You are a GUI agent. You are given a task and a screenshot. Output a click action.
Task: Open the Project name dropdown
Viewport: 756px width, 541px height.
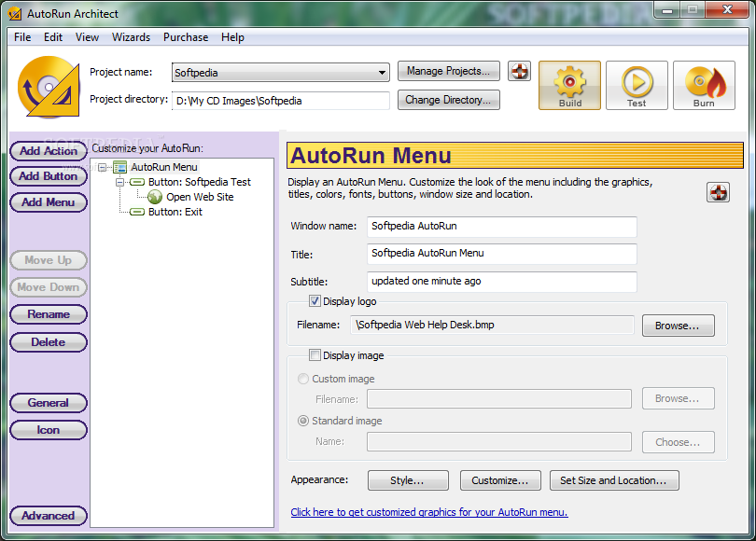pos(382,73)
